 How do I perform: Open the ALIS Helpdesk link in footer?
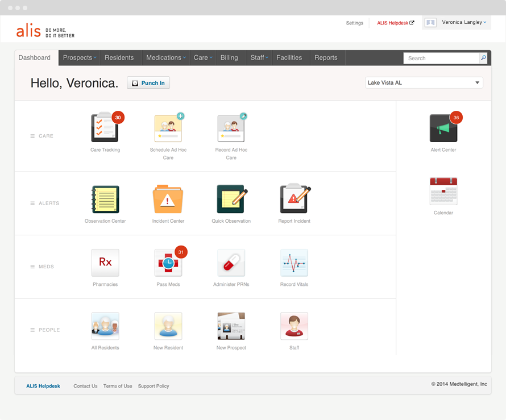coord(43,386)
